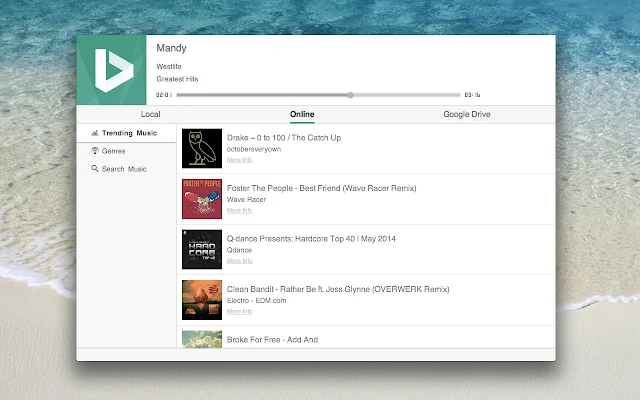
Task: Open More Info for Foster The People
Action: [x=240, y=211]
